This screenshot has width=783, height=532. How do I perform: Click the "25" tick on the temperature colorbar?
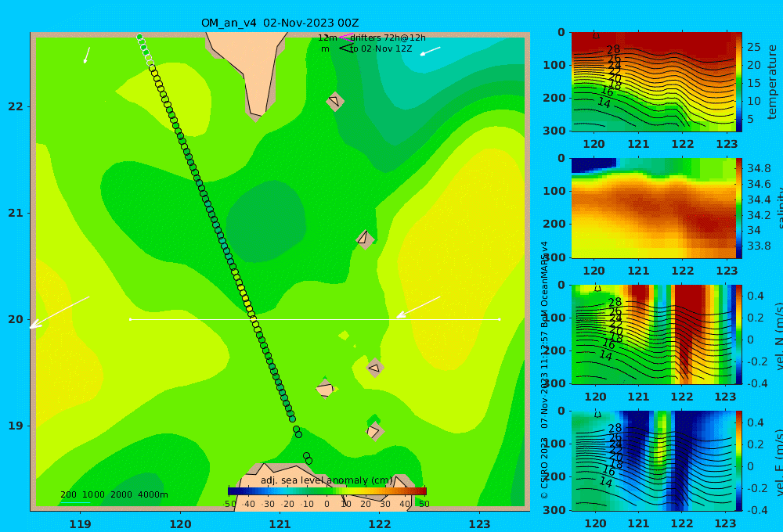753,48
